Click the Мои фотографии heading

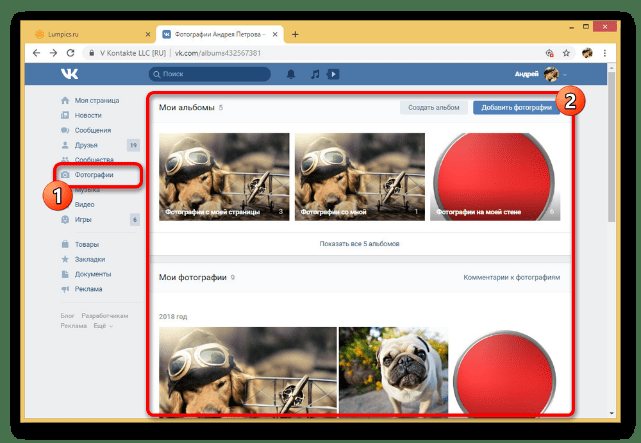click(193, 277)
